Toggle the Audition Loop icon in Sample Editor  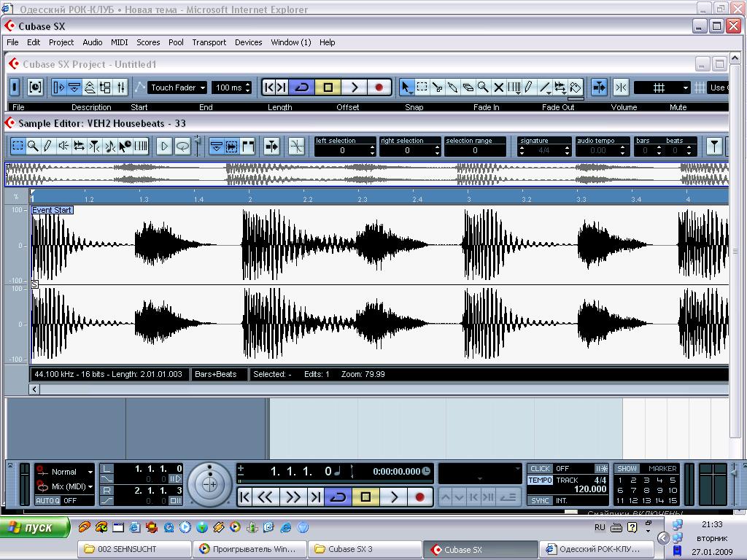[182, 146]
